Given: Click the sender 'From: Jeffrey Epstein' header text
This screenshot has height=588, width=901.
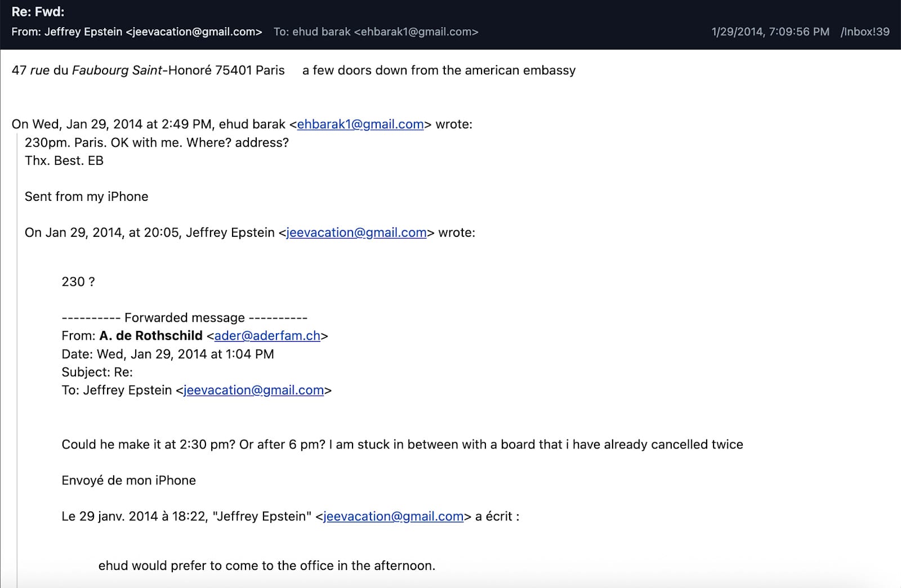Looking at the screenshot, I should click(x=137, y=32).
